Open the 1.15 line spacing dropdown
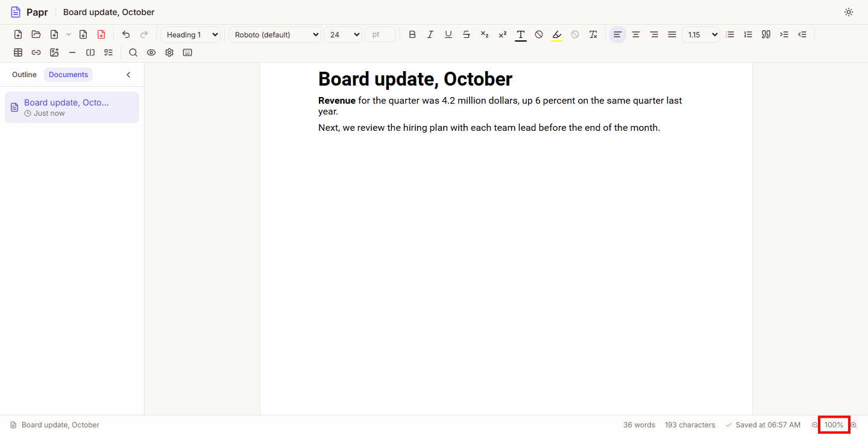The width and height of the screenshot is (868, 434). click(701, 34)
